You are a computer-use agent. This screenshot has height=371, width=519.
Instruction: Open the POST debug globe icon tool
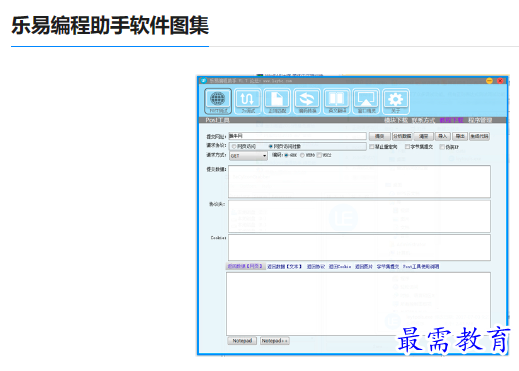coord(218,101)
